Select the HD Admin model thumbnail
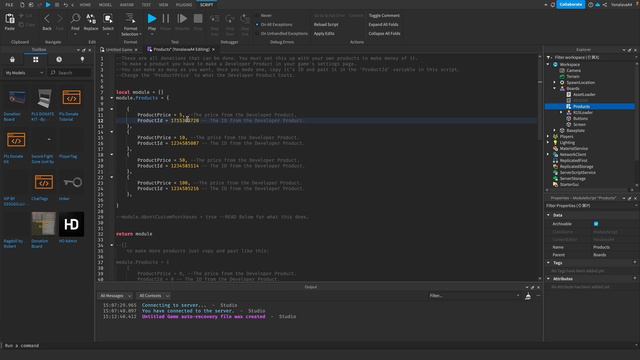Viewport: 640px width, 360px height. [71, 224]
